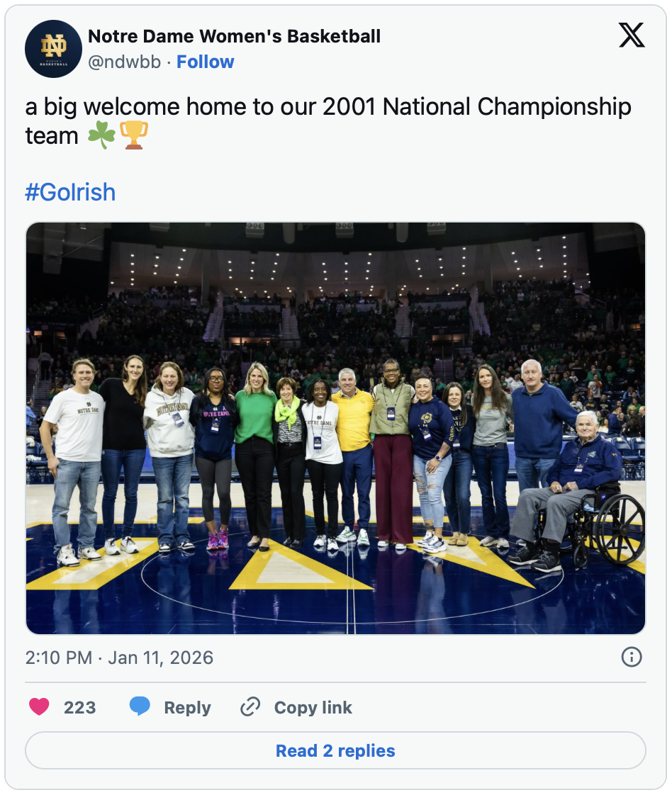The width and height of the screenshot is (672, 795).
Task: Click the 223 likes count
Action: point(79,707)
